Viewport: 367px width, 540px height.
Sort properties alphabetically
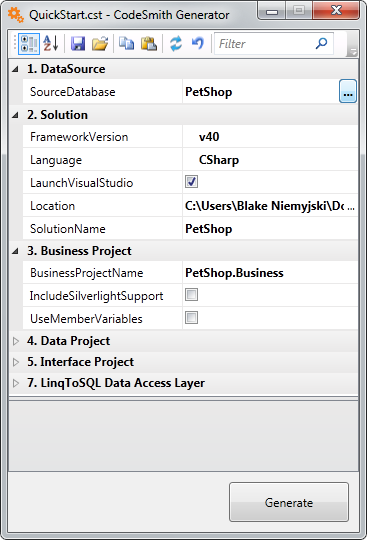coord(51,44)
